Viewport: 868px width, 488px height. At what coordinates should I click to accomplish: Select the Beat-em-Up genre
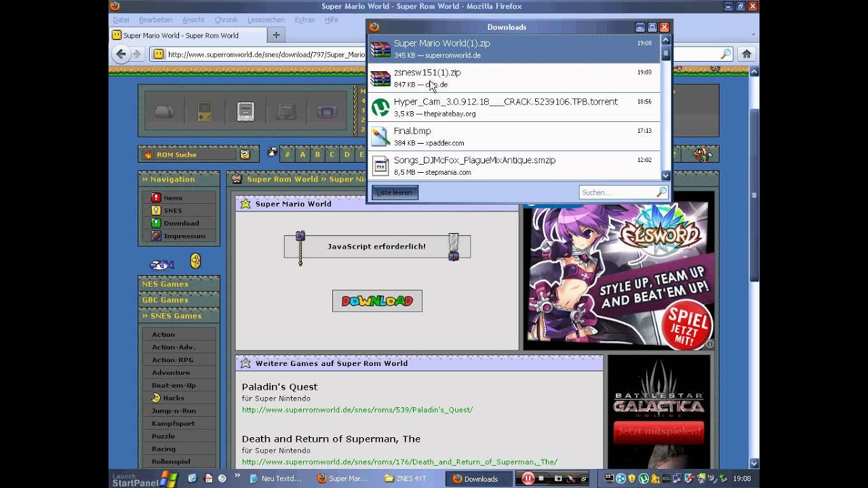point(174,386)
